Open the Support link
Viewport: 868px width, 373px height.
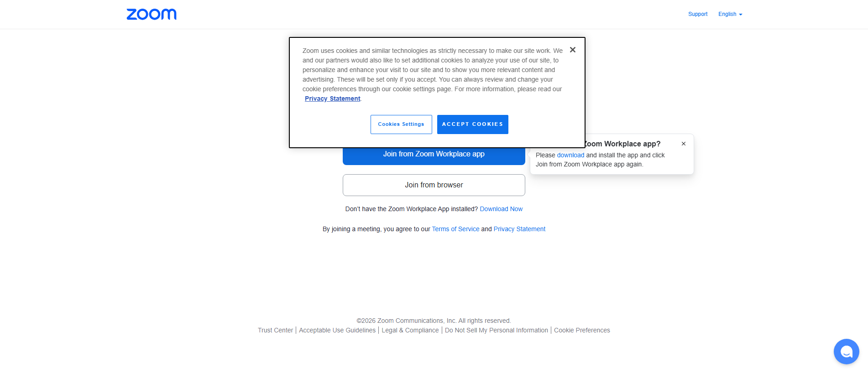698,14
